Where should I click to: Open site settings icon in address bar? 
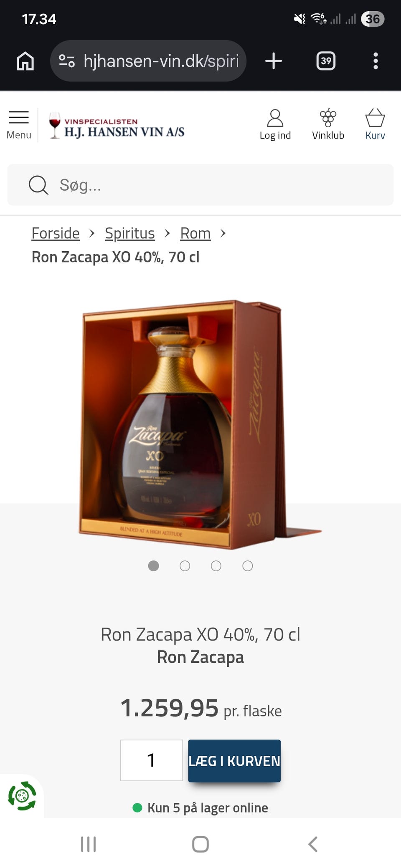67,61
